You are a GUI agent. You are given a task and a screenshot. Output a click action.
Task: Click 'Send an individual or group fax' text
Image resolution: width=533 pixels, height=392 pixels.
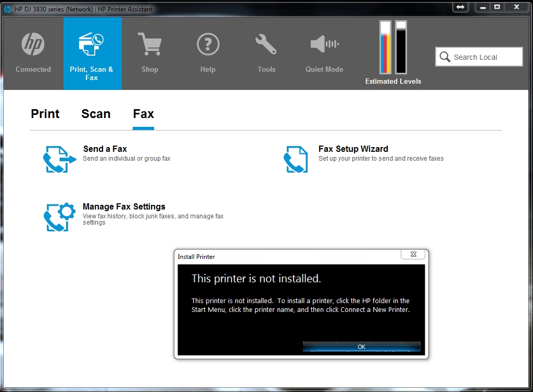coord(126,159)
